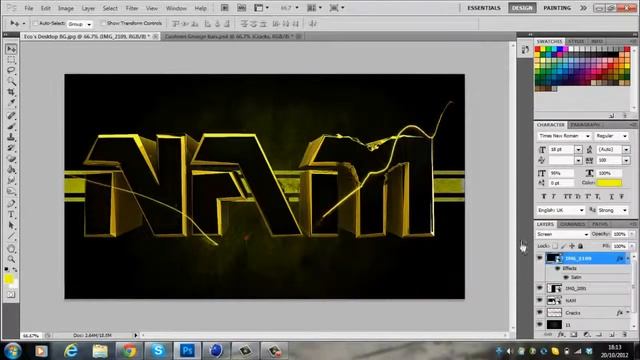
Task: Click Add a layer style fx button
Action: pyautogui.click(x=561, y=335)
